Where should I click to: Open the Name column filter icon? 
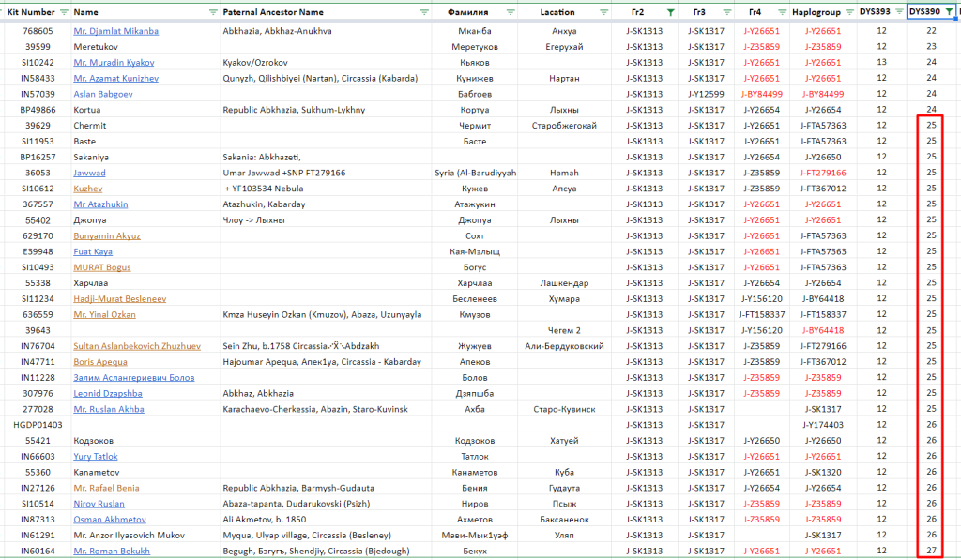(x=210, y=12)
